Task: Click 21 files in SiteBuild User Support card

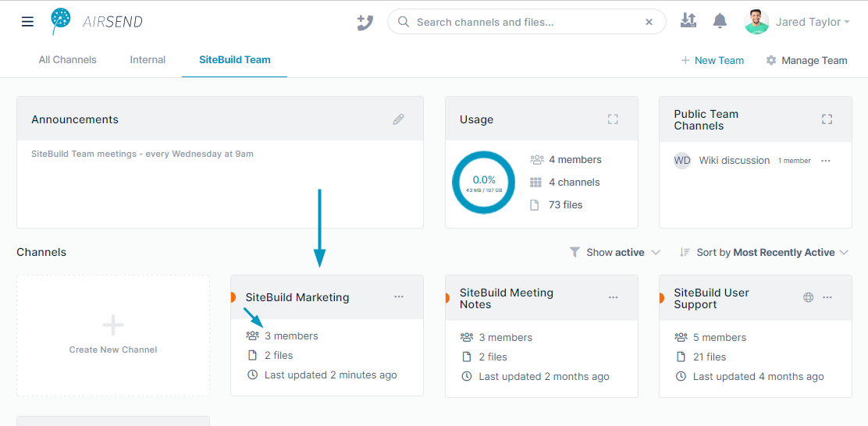Action: (710, 357)
